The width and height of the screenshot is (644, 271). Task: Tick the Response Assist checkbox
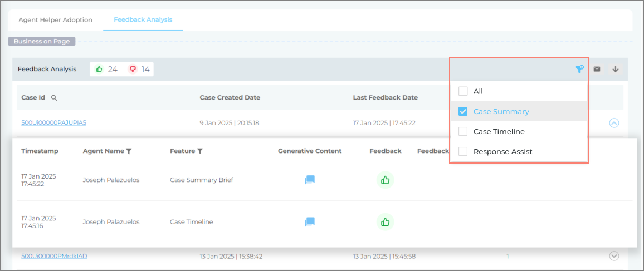tap(463, 151)
